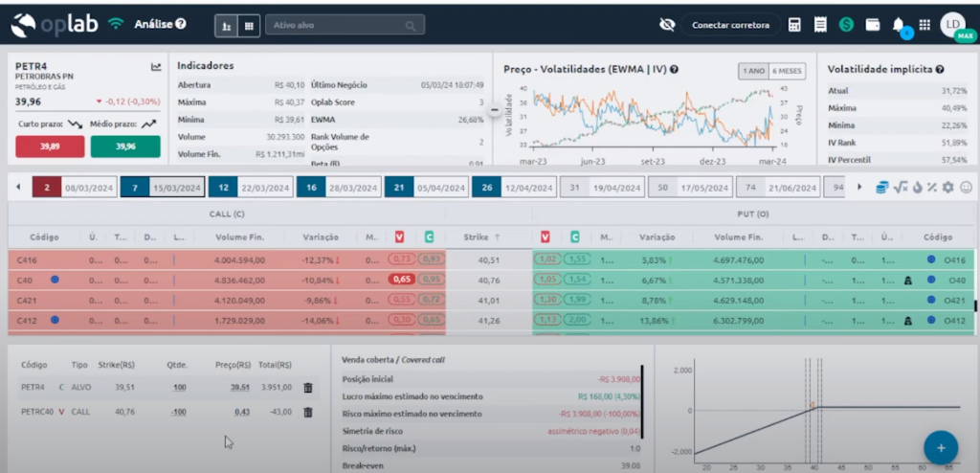
Task: Open the option chain settings gear
Action: [947, 187]
